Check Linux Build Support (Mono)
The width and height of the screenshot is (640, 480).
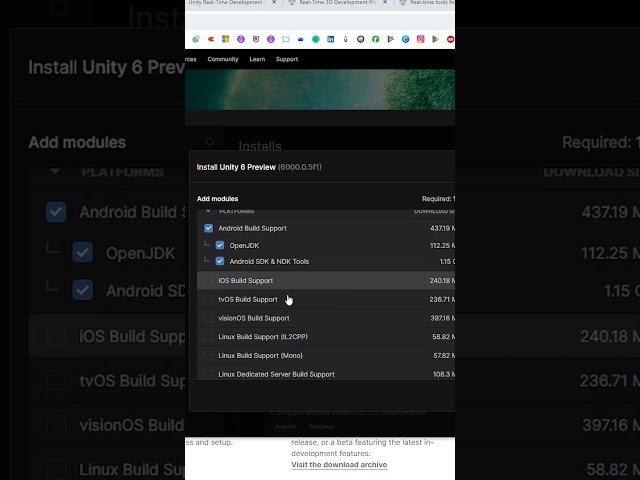[209, 356]
